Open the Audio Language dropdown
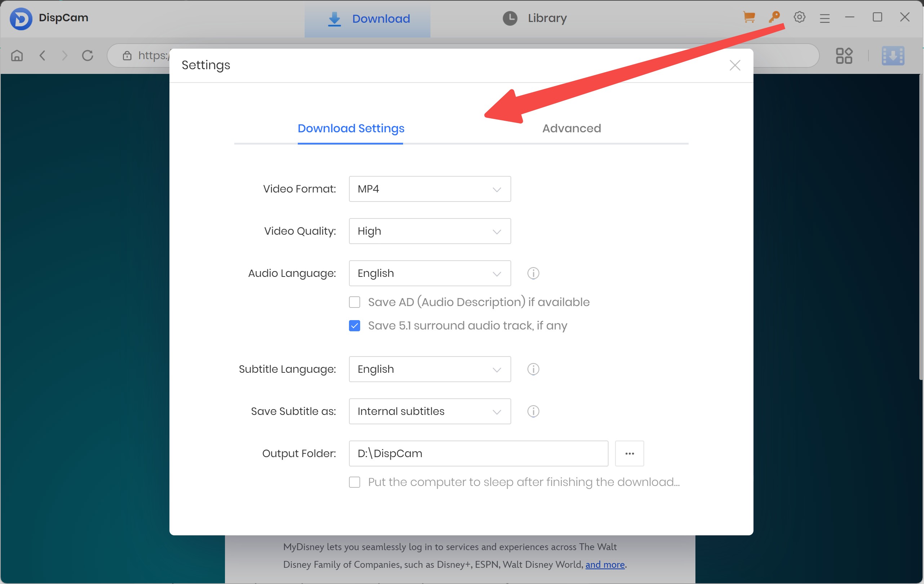 430,273
